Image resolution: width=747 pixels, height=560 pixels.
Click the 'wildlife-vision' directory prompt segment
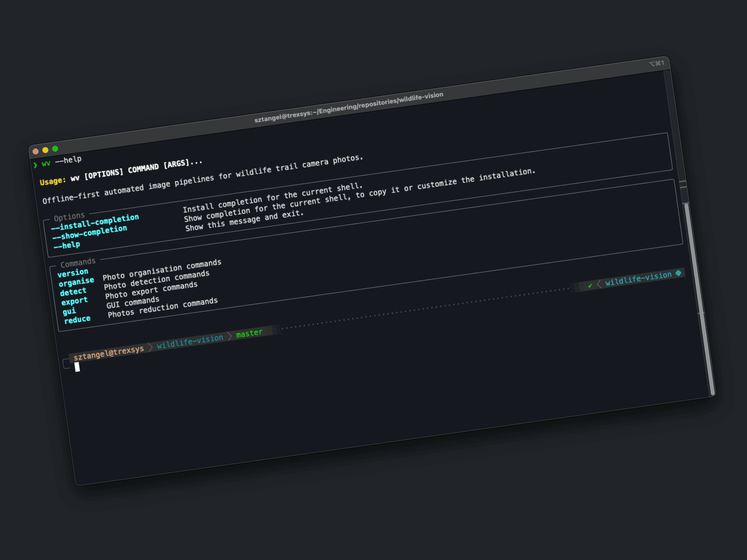[x=190, y=341]
